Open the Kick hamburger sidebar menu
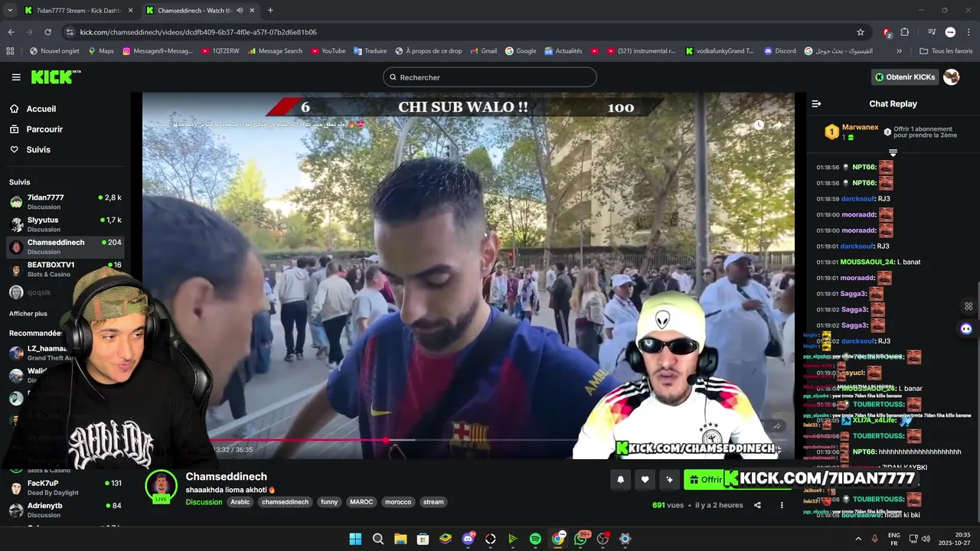Screen dimensions: 980x551 (x=16, y=77)
